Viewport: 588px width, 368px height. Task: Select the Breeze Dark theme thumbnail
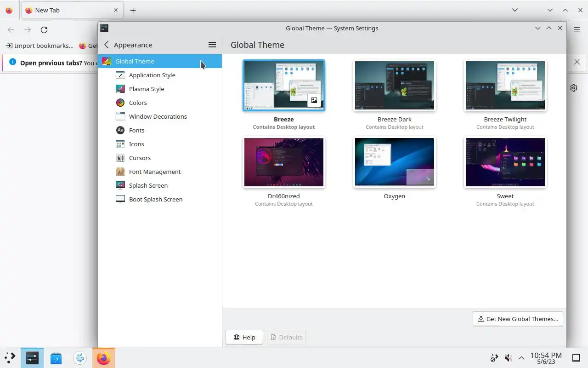(395, 85)
